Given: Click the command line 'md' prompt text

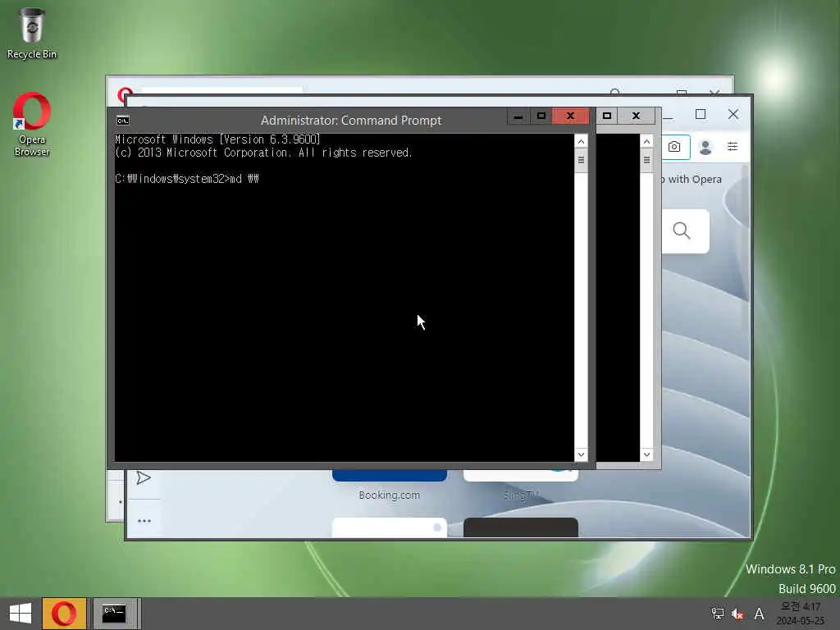Looking at the screenshot, I should click(x=187, y=179).
